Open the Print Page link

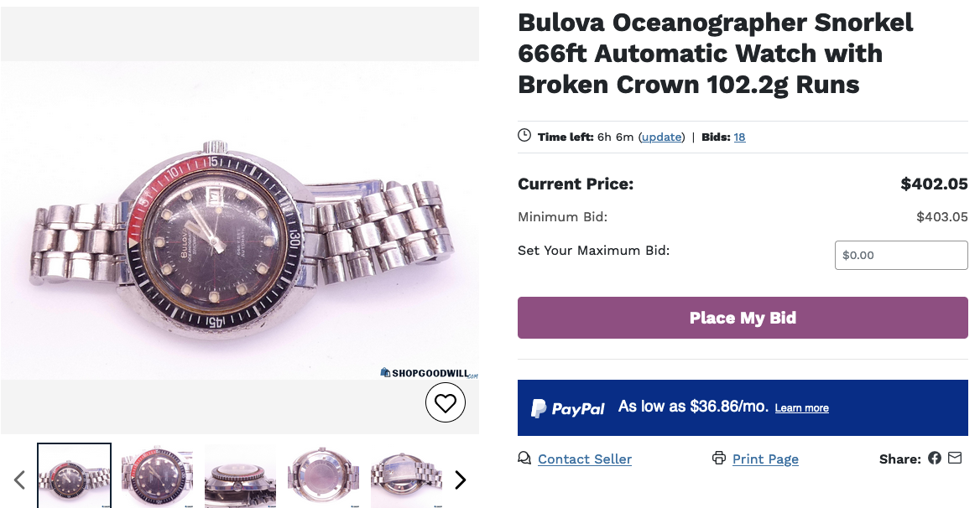[x=765, y=459]
